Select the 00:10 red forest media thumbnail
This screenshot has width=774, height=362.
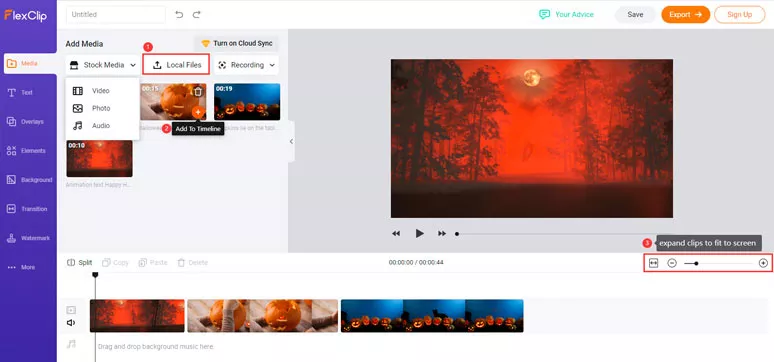coord(99,159)
